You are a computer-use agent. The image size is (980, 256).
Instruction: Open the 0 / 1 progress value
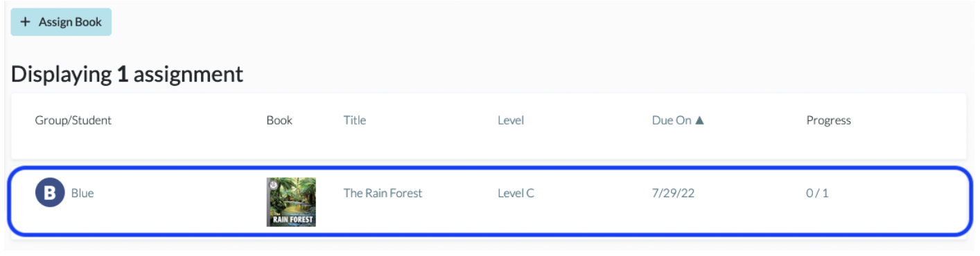817,194
